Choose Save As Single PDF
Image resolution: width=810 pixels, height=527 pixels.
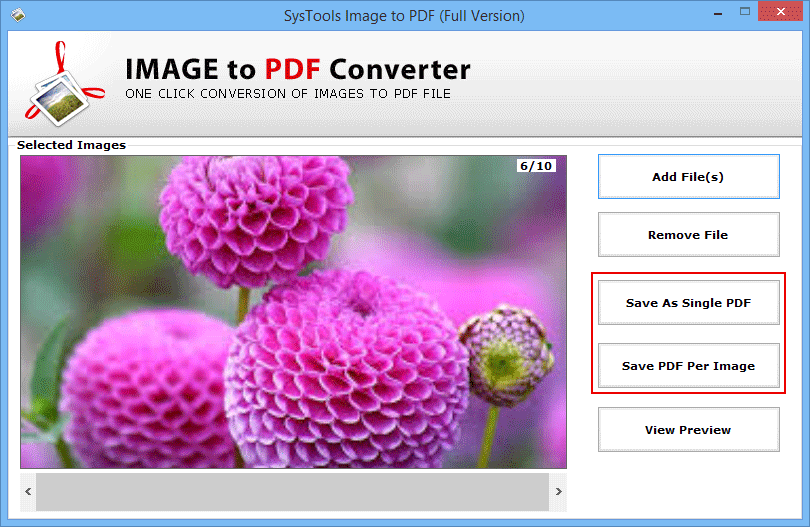click(689, 303)
